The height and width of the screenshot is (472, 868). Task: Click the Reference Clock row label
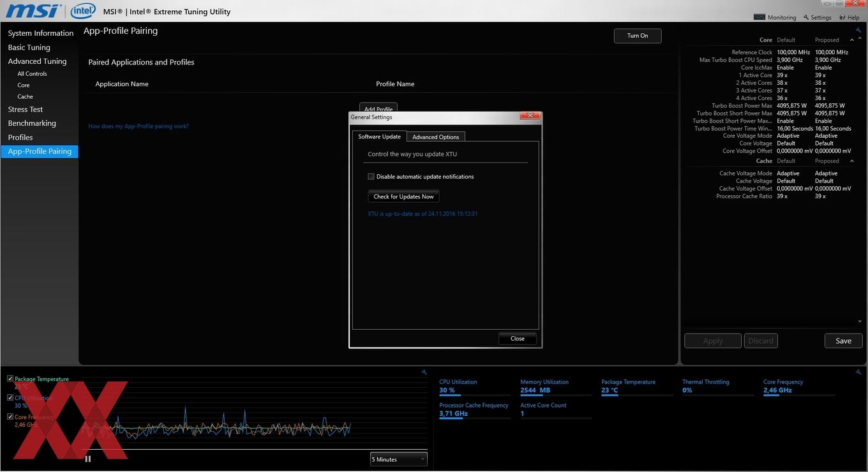click(x=752, y=52)
